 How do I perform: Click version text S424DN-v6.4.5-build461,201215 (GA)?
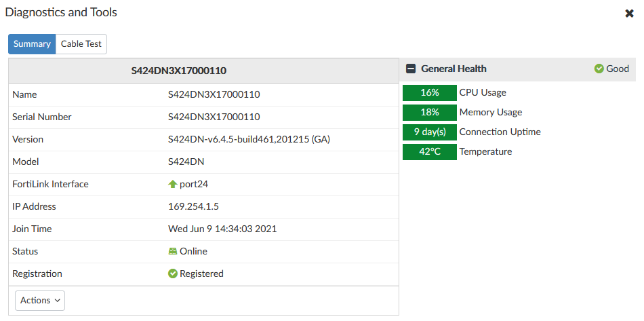pos(249,139)
